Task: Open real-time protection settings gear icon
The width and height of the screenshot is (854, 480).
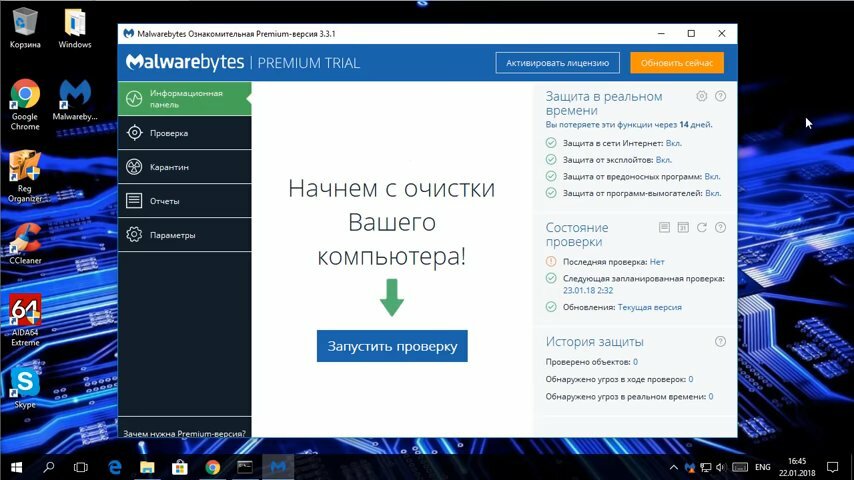Action: pos(702,96)
